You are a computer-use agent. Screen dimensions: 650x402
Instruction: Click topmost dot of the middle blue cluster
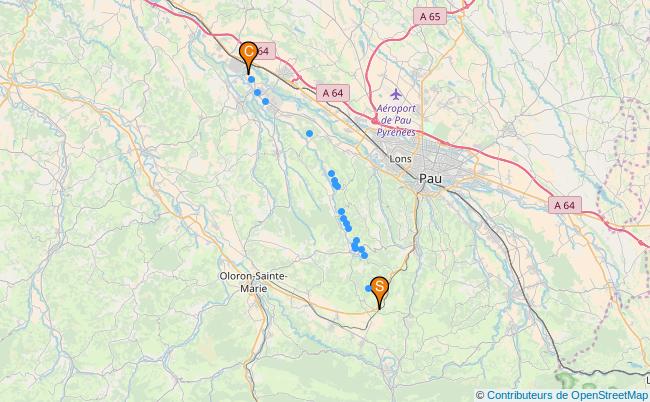pos(341,212)
